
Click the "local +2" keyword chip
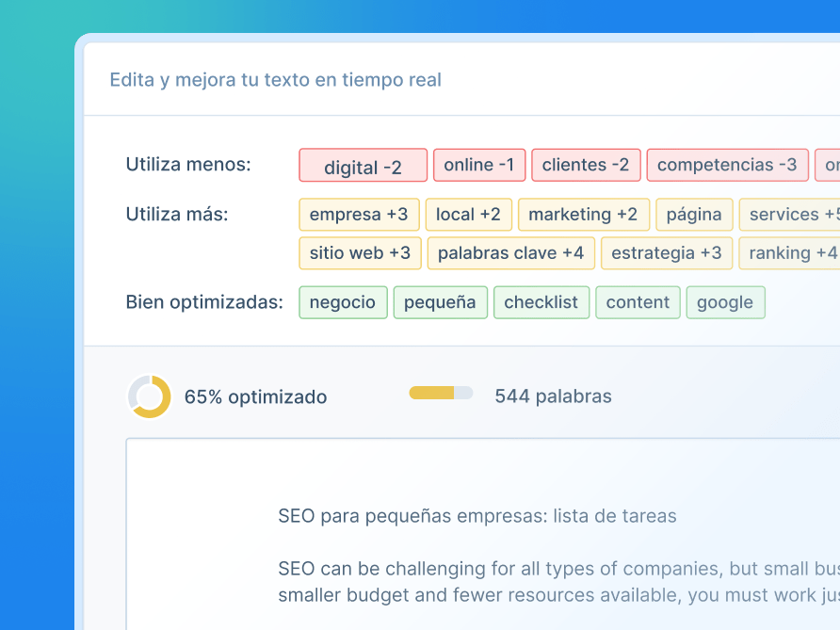(x=468, y=214)
